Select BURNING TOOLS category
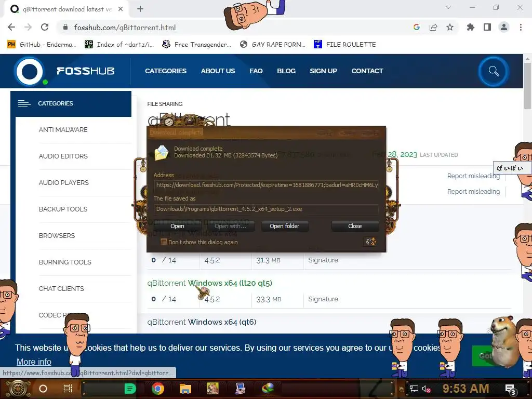Image resolution: width=532 pixels, height=399 pixels. (x=65, y=262)
